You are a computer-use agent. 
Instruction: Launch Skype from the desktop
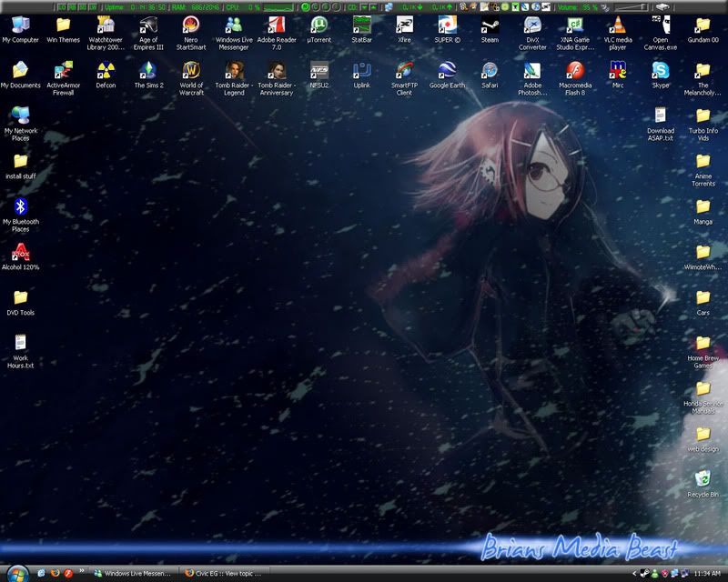661,75
